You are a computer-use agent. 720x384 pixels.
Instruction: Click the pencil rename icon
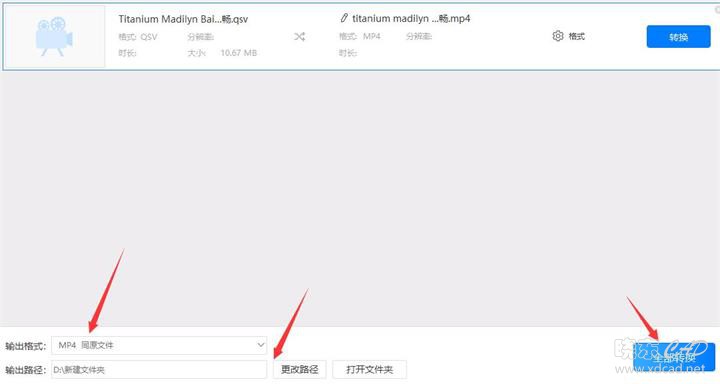pyautogui.click(x=344, y=18)
